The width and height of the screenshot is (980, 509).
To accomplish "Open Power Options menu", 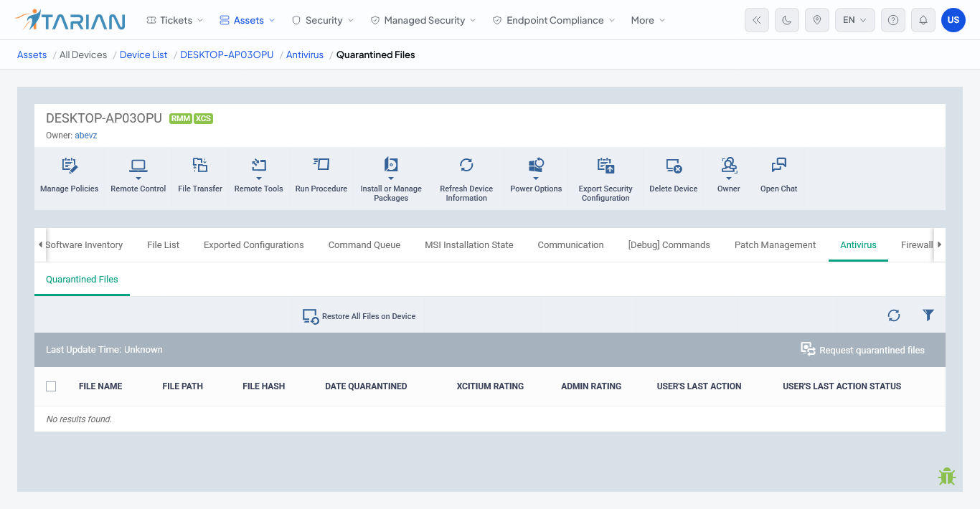I will pos(536,176).
